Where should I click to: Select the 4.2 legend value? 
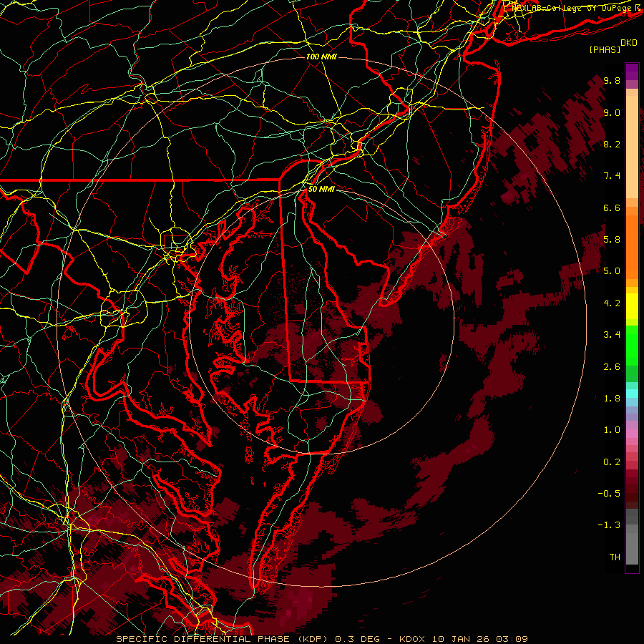[612, 303]
